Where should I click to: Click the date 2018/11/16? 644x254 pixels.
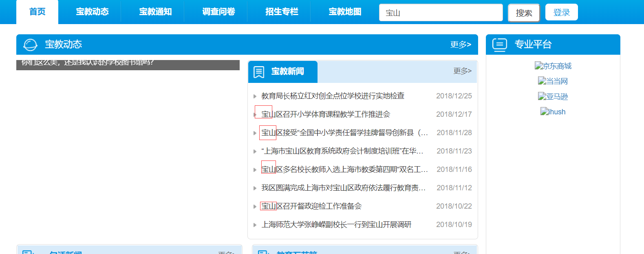click(x=454, y=169)
